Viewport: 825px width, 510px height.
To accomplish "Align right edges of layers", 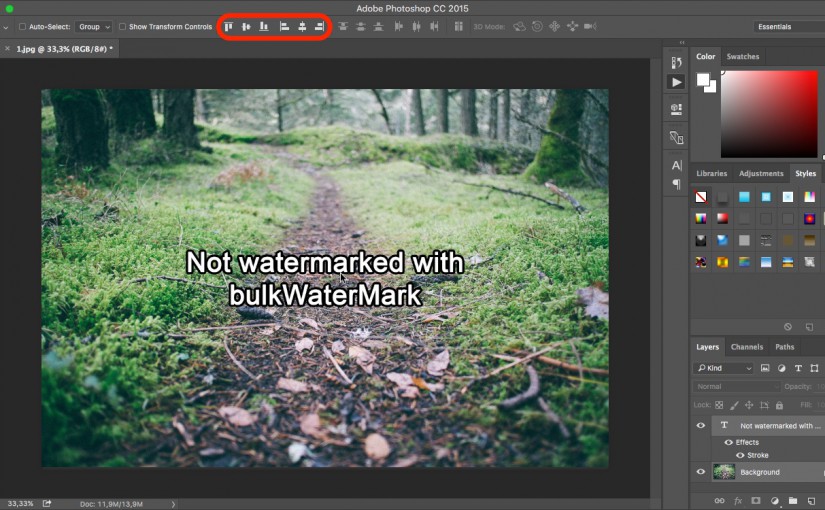I will click(319, 26).
